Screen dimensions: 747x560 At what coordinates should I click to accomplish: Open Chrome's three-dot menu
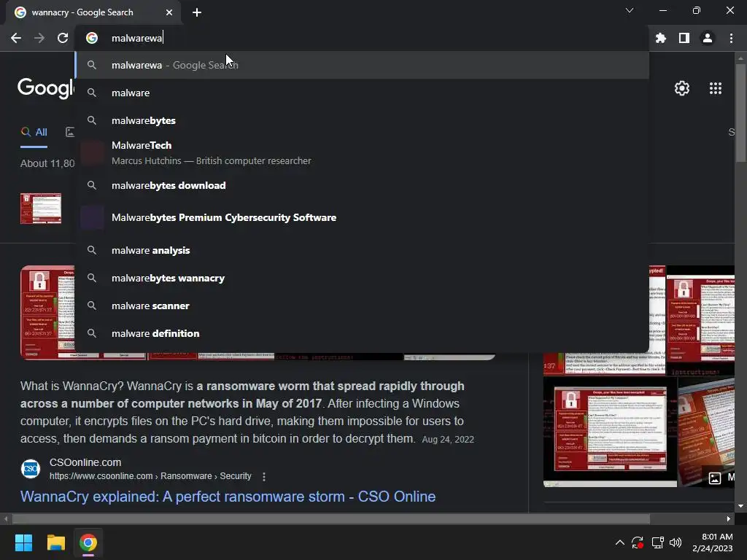tap(731, 38)
